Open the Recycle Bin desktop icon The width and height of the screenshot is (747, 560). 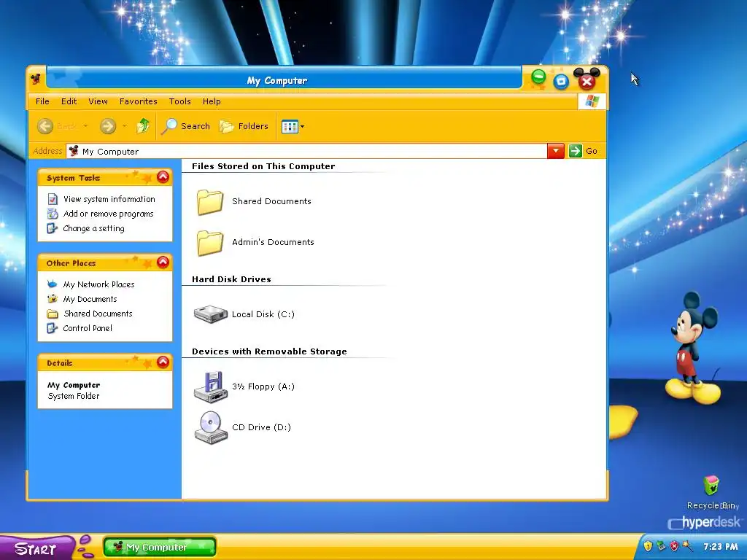pyautogui.click(x=711, y=486)
